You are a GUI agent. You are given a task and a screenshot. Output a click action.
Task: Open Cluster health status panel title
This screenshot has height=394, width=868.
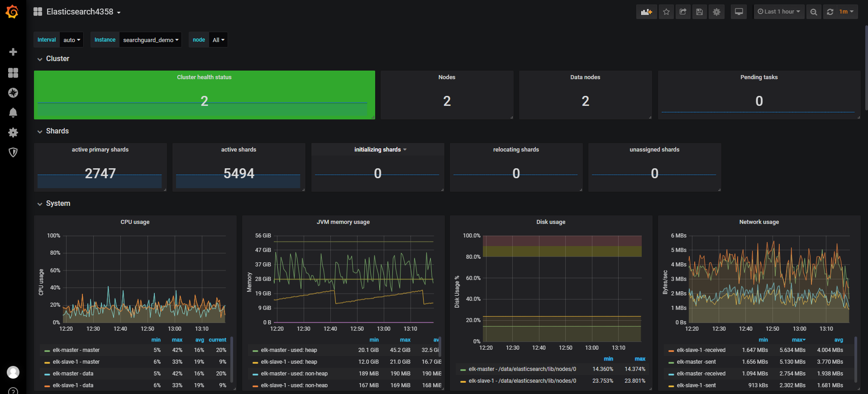click(204, 77)
